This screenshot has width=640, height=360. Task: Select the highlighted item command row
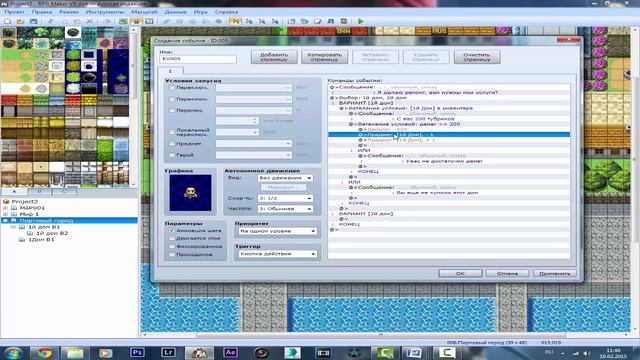tap(449, 135)
